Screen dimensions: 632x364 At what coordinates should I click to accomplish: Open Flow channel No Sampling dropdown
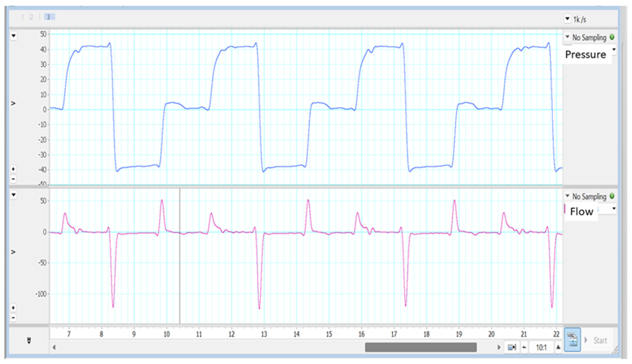click(x=567, y=196)
